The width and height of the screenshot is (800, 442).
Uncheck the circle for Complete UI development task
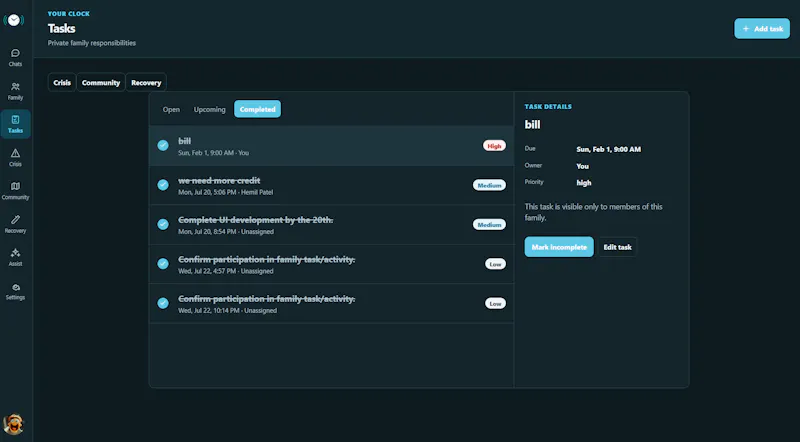[x=163, y=224]
